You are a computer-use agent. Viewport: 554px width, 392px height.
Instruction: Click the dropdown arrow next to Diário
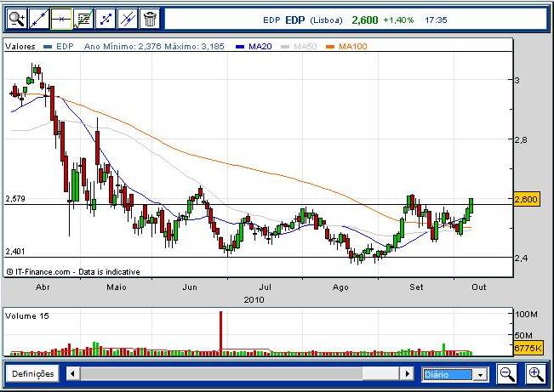point(480,375)
